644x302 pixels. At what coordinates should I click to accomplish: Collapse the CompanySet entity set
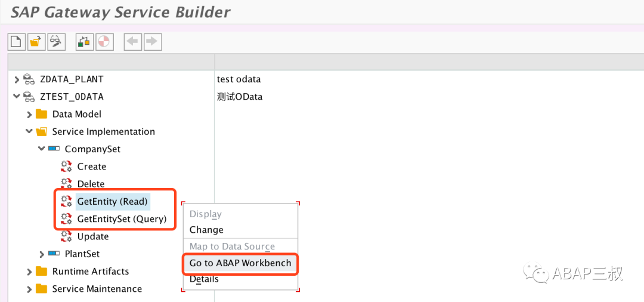tap(42, 149)
